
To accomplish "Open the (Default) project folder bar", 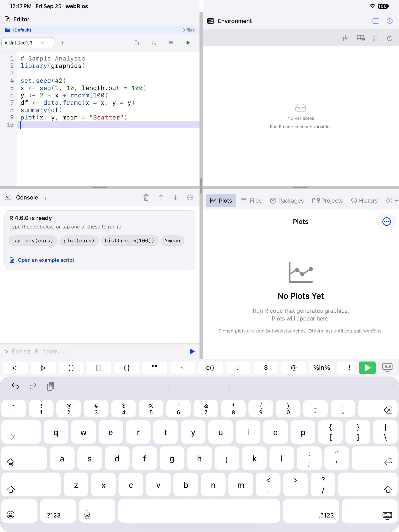I will [x=100, y=30].
